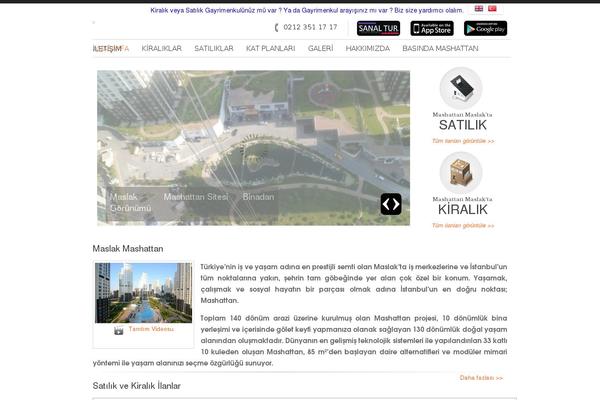Open the Kiralıklar menu item
Screen dimensions: 600x400
pos(161,49)
